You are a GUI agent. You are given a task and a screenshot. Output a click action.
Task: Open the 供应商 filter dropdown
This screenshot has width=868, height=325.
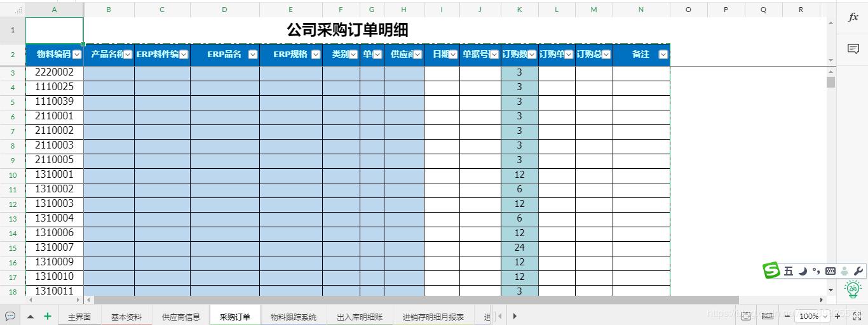(x=417, y=55)
